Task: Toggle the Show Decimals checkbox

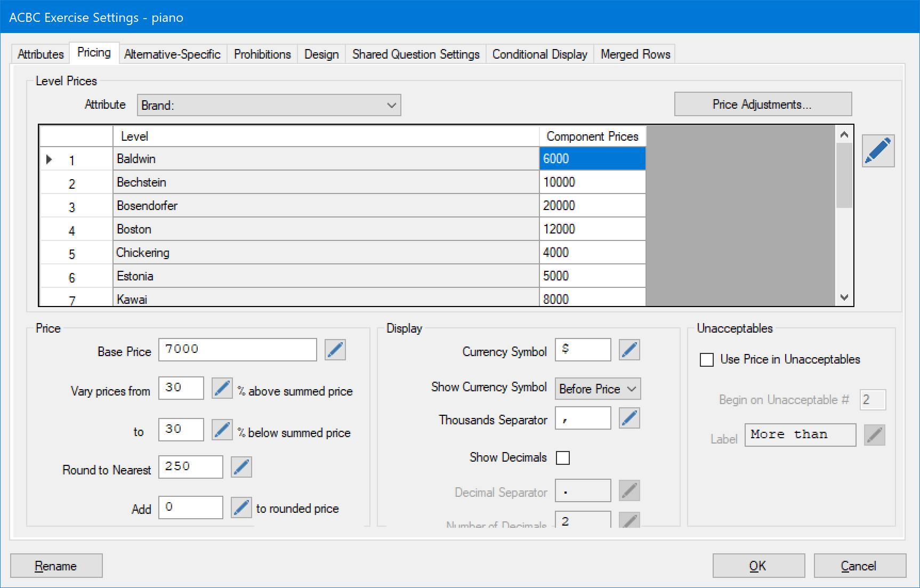Action: (563, 458)
